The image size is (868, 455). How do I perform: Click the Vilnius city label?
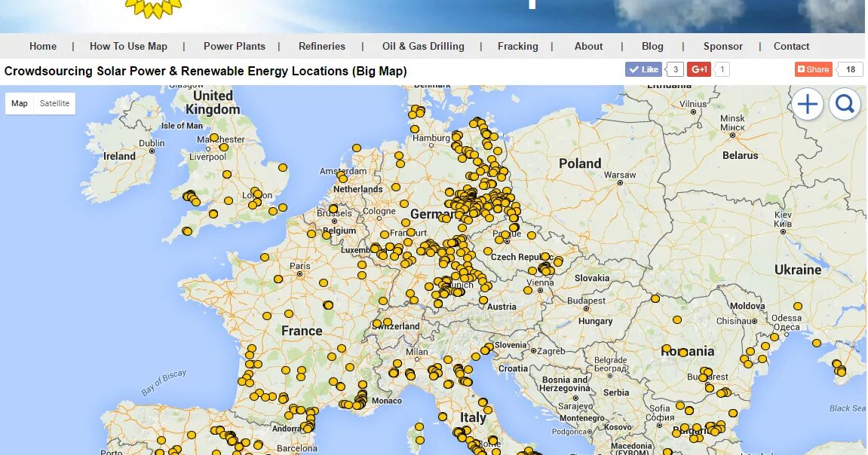click(693, 104)
